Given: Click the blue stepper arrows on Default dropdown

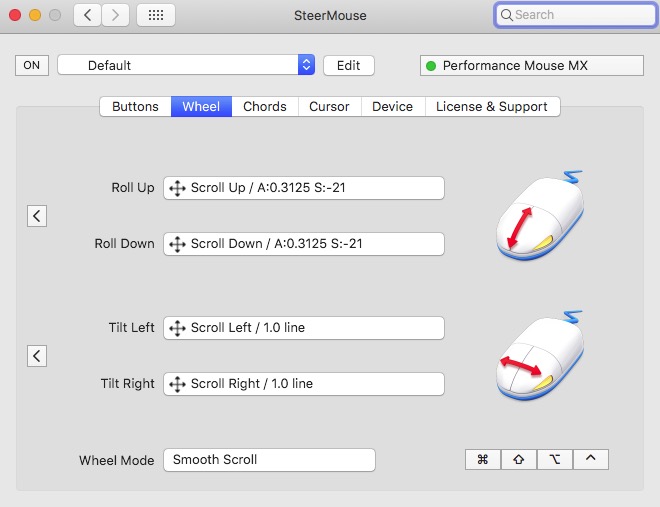Looking at the screenshot, I should tap(306, 65).
